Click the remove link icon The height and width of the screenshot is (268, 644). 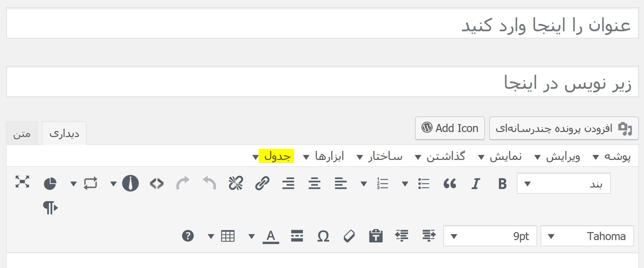(236, 184)
